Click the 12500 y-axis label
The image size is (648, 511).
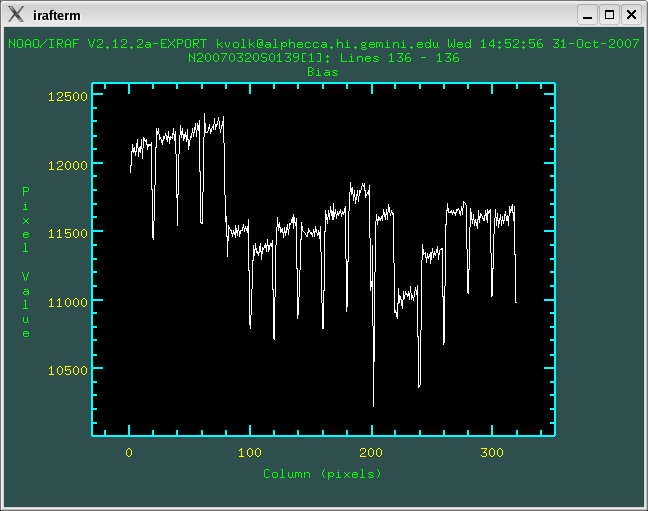[68, 97]
